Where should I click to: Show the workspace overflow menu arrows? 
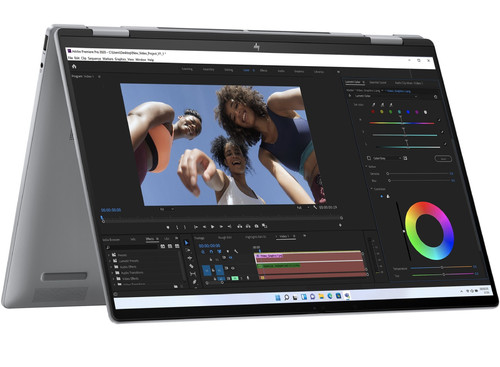click(338, 72)
